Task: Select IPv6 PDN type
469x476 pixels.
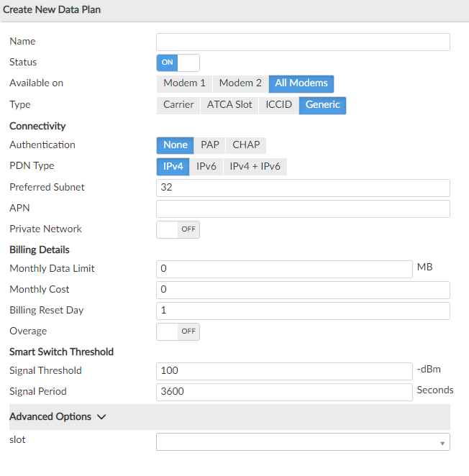Action: pos(206,167)
